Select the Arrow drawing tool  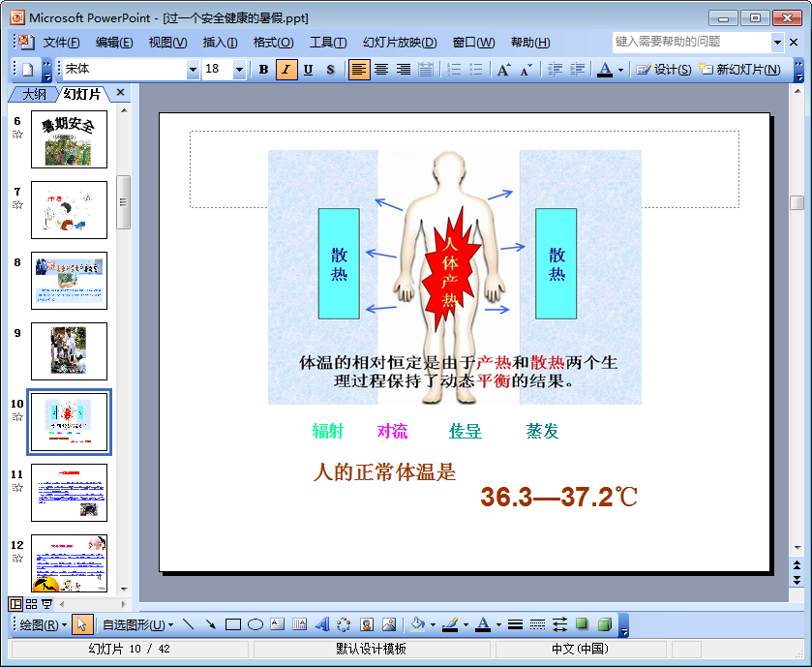(x=210, y=624)
